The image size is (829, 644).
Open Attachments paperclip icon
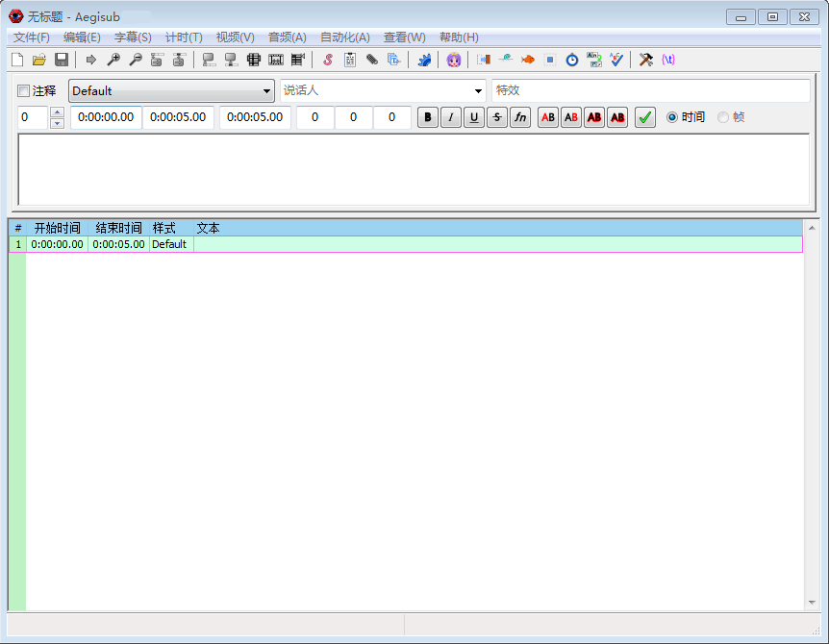pos(372,60)
